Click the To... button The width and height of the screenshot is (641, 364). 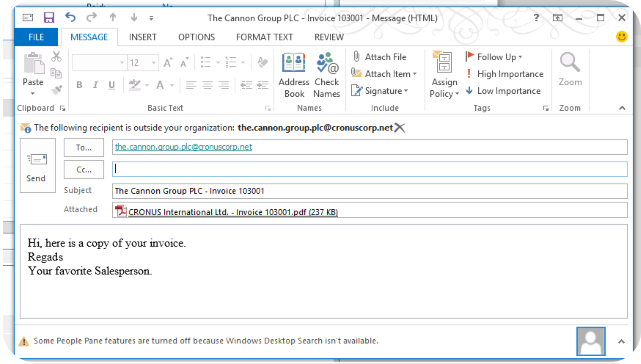(x=84, y=148)
